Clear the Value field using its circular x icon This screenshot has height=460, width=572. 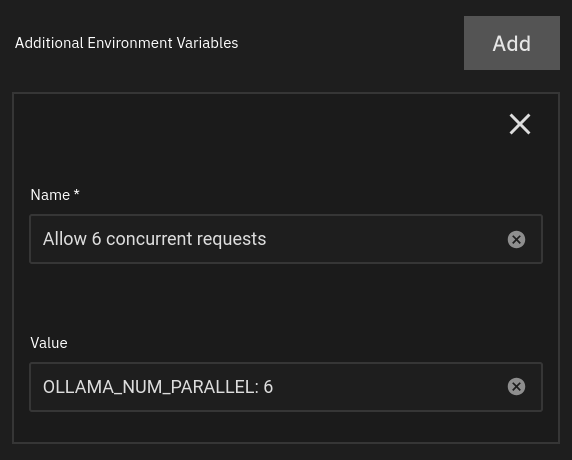[516, 387]
